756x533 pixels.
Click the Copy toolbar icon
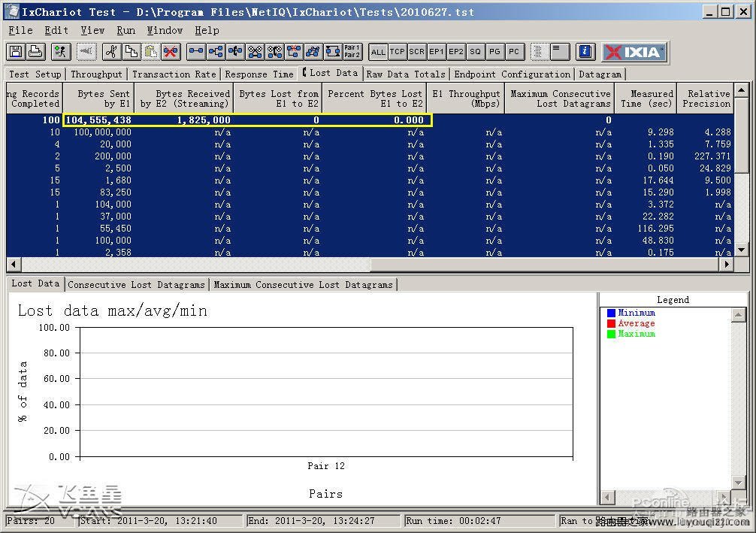pyautogui.click(x=131, y=52)
